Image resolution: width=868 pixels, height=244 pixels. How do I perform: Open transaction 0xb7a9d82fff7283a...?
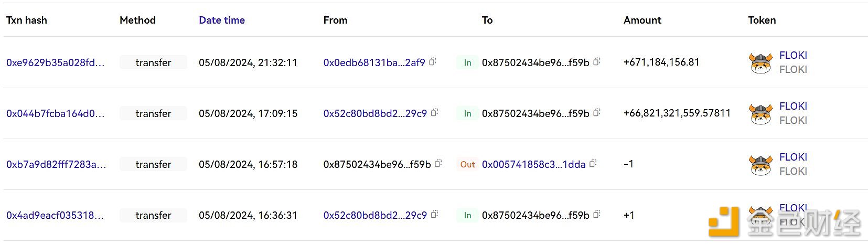pos(56,164)
